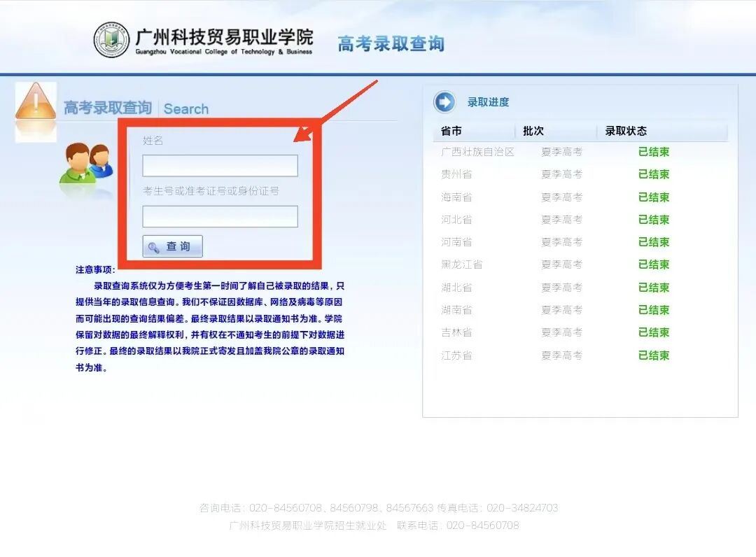Focus the 考生号或准考证号或身份证号 input box

[220, 216]
